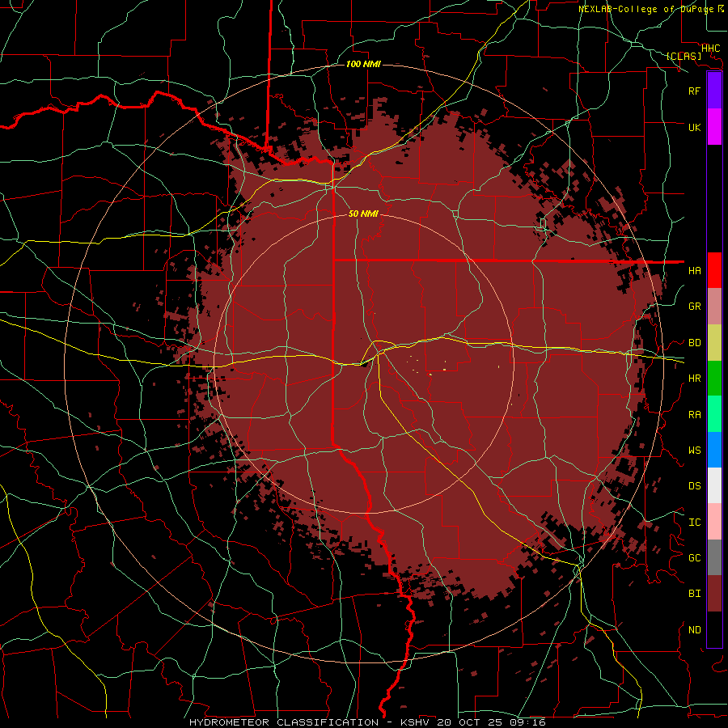728x728 pixels.
Task: Click the HHC product code label
Action: pyautogui.click(x=711, y=49)
